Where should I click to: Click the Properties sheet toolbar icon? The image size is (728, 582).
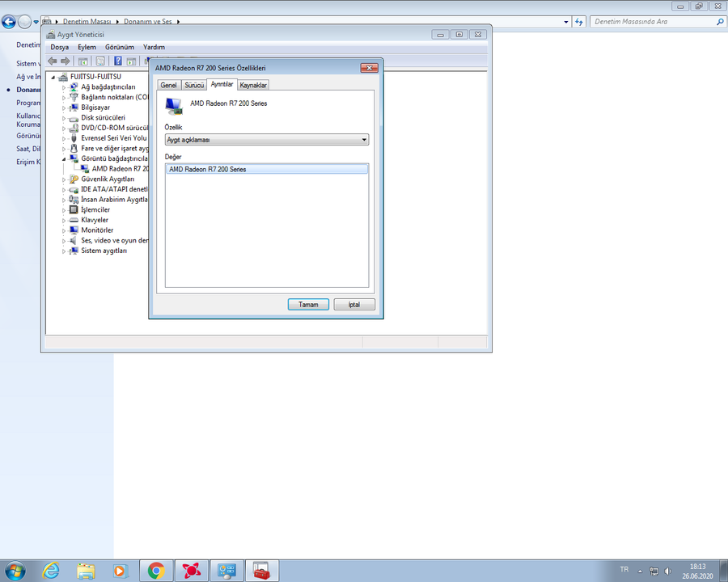point(100,61)
